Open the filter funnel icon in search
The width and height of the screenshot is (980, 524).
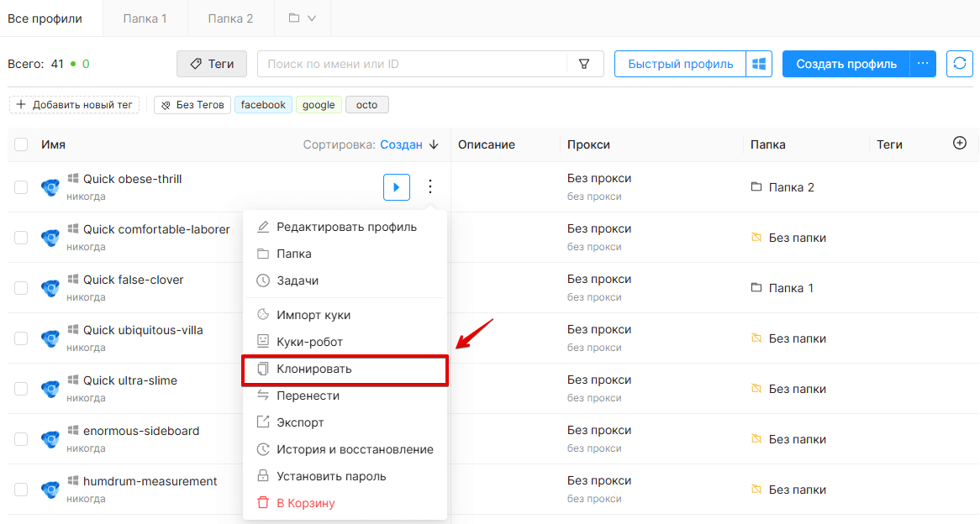click(x=584, y=64)
